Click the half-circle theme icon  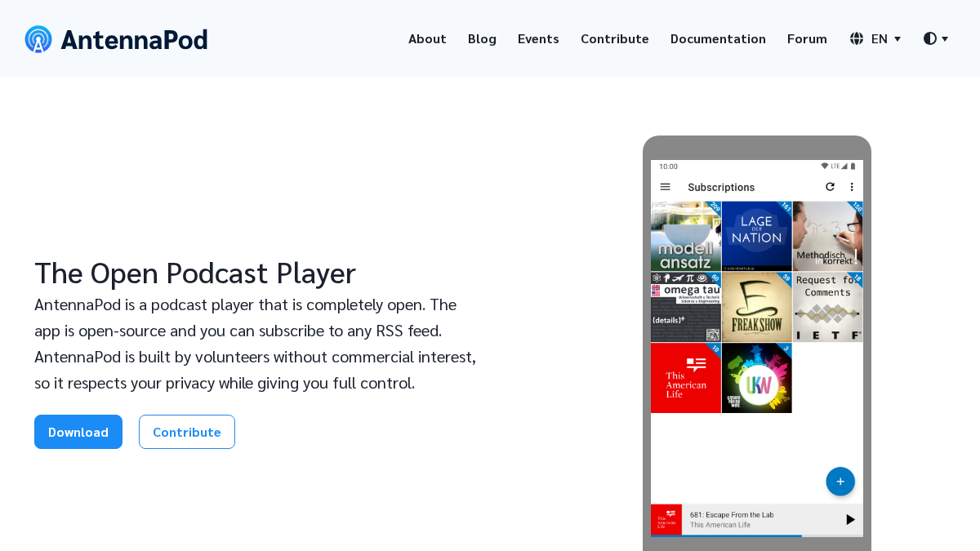930,38
